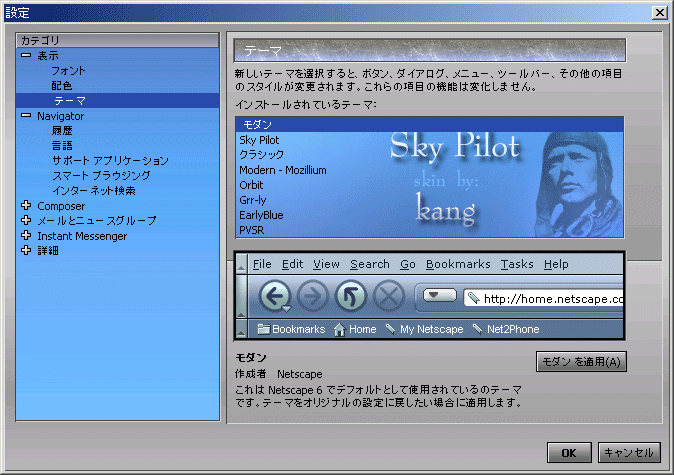Click the Stop X icon in preview
Viewport: 674px width, 475px height.
[389, 296]
